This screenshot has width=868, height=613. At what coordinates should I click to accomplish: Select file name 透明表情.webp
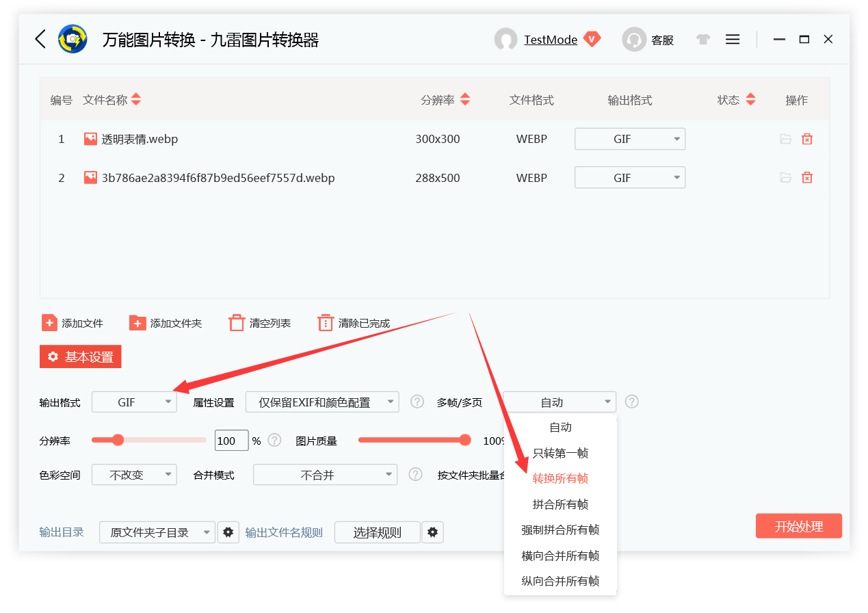click(x=140, y=139)
